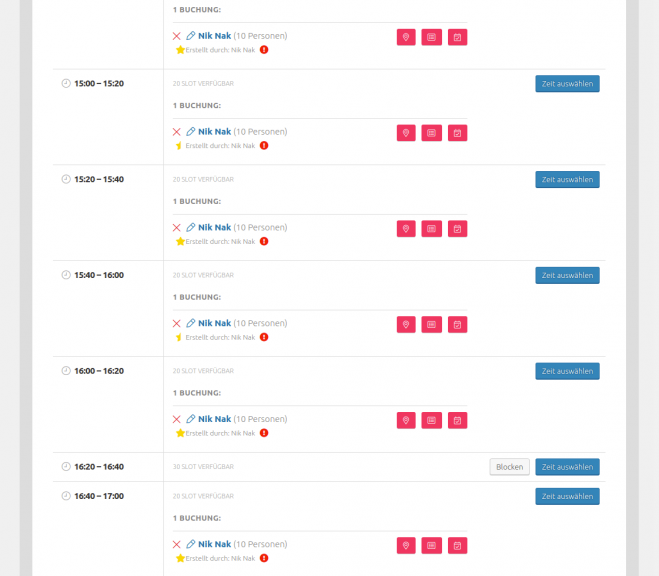659x576 pixels.
Task: Open list details icon for 16:00 – 16:20 booking
Action: pyautogui.click(x=432, y=420)
